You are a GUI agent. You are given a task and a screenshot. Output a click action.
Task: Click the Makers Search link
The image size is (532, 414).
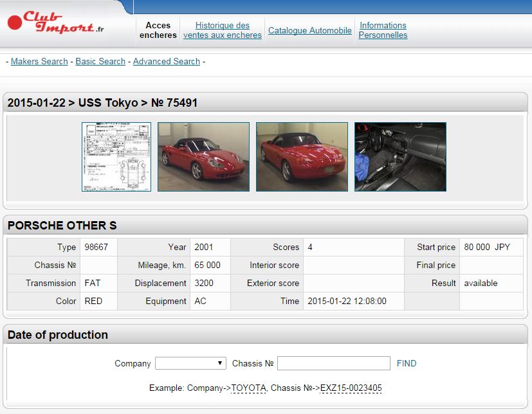39,61
